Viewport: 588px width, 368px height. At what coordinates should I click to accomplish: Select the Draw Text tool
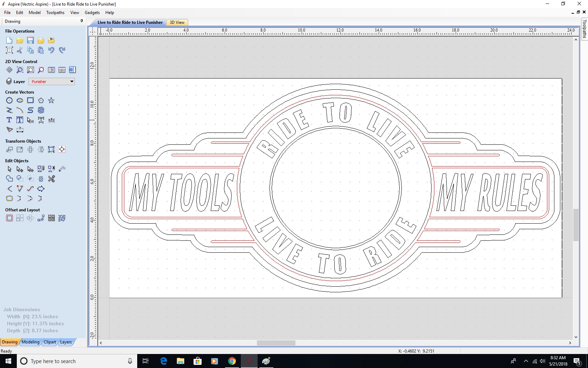9,120
